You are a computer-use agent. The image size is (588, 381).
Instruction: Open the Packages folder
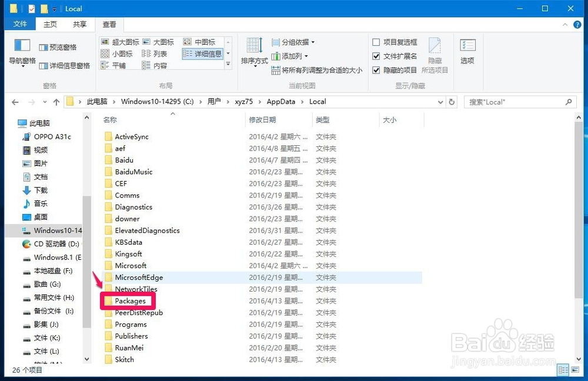(x=131, y=300)
